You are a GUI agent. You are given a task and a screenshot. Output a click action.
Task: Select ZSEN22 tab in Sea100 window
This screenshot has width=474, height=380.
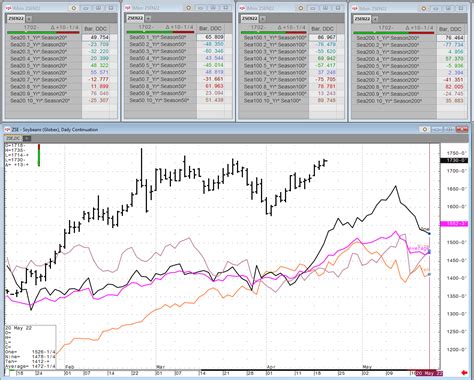249,18
